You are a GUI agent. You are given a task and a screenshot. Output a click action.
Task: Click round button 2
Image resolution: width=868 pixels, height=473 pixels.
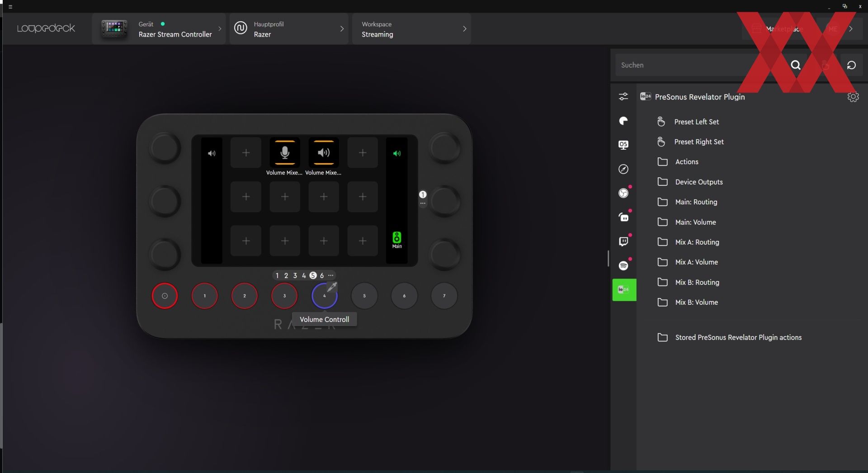[x=245, y=296]
